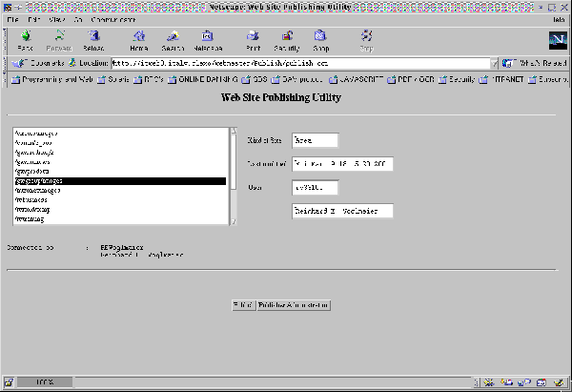The image size is (572, 392).
Task: Select the highlighted entry in site list
Action: point(119,180)
